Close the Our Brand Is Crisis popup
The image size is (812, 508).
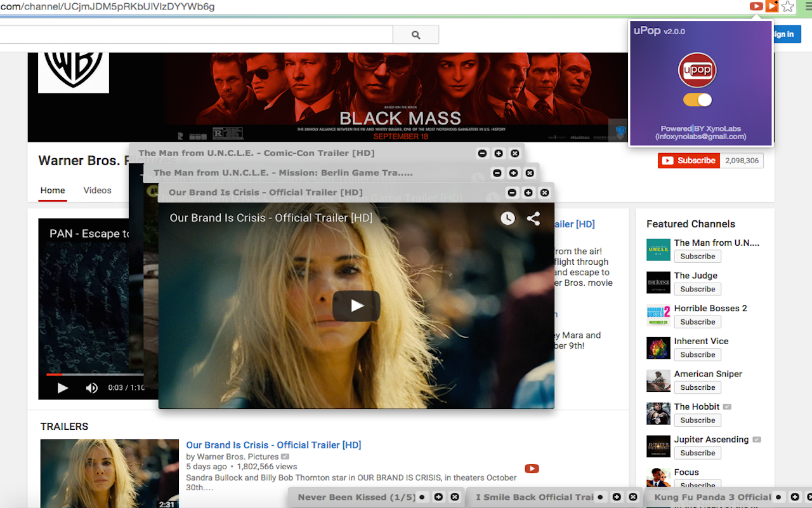544,192
